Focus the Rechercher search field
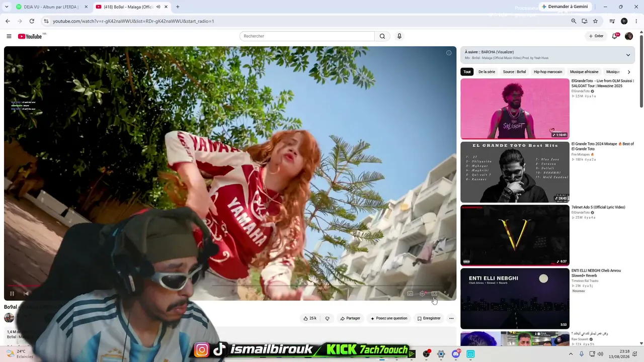Viewport: 644px width, 362px height. 307,36
